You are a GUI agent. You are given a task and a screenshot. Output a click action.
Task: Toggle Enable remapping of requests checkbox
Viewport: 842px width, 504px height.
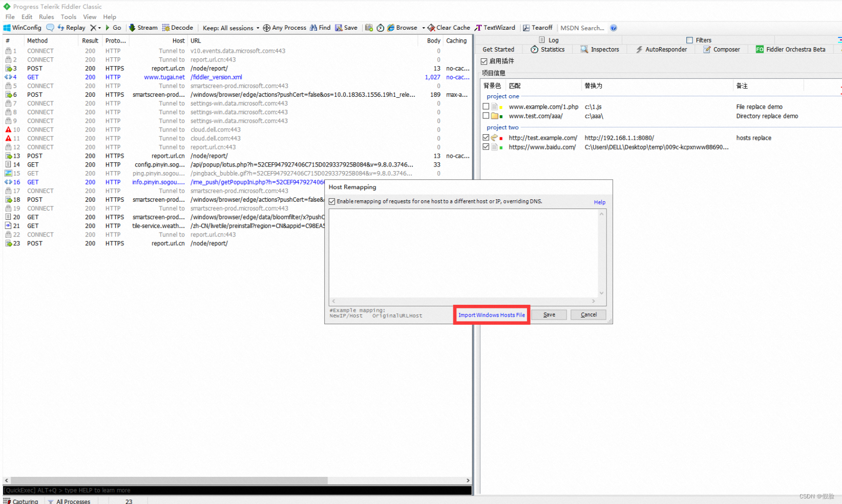332,202
